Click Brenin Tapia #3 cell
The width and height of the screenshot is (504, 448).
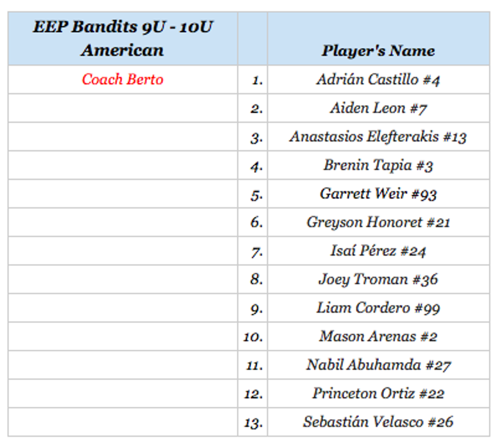point(378,165)
